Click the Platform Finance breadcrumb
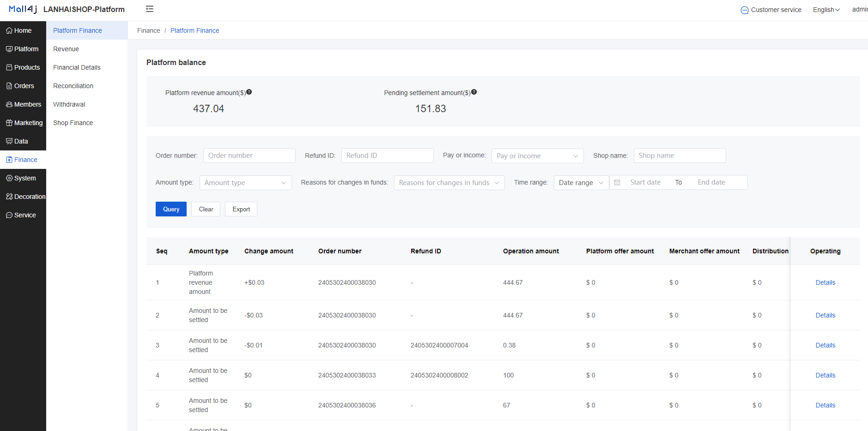868x431 pixels. click(195, 30)
